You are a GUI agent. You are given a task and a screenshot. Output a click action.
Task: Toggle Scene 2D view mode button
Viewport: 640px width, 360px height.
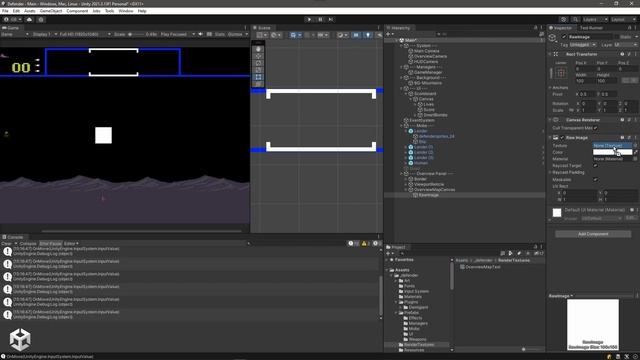click(x=356, y=35)
